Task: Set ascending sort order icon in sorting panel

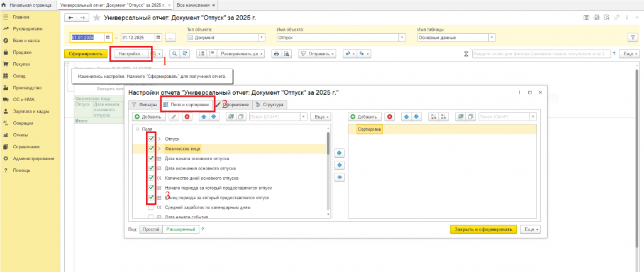Action: (433, 117)
